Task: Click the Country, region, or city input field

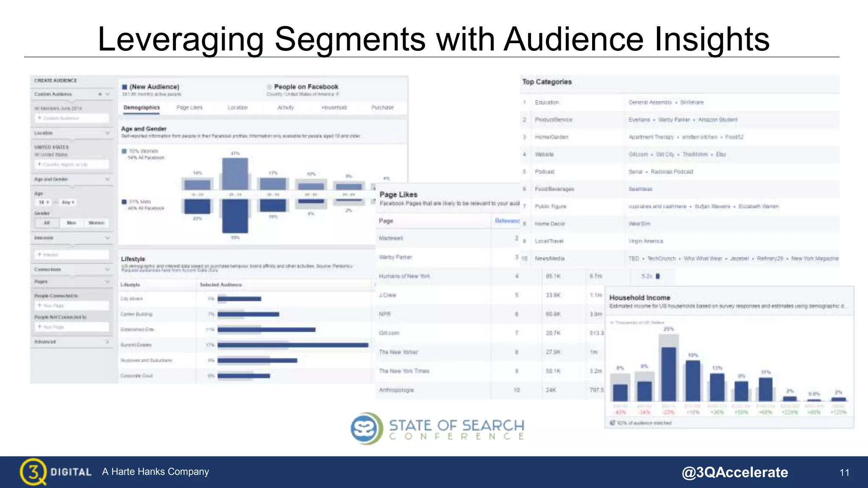Action: pos(72,164)
